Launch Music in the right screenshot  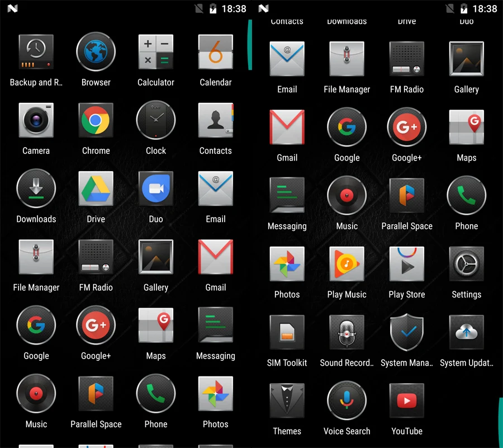pyautogui.click(x=347, y=195)
